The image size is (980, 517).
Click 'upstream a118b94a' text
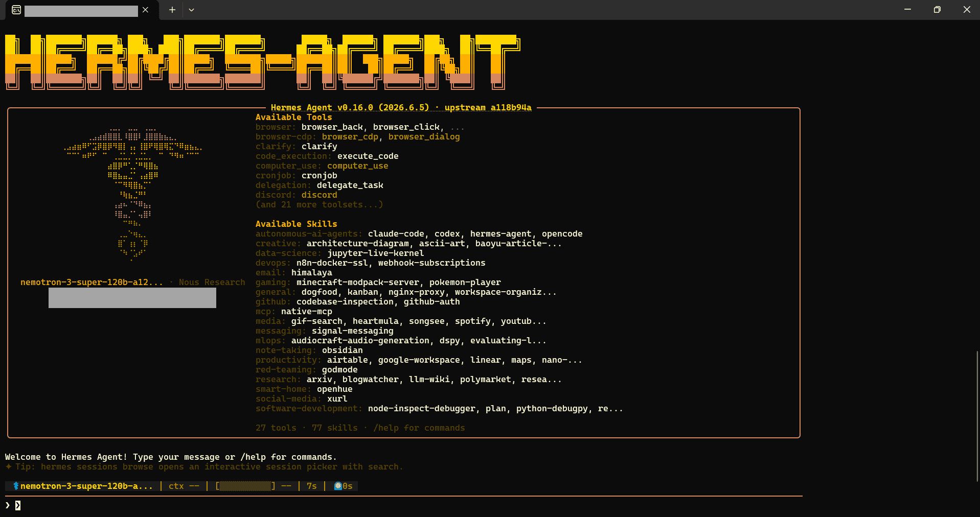coord(488,107)
